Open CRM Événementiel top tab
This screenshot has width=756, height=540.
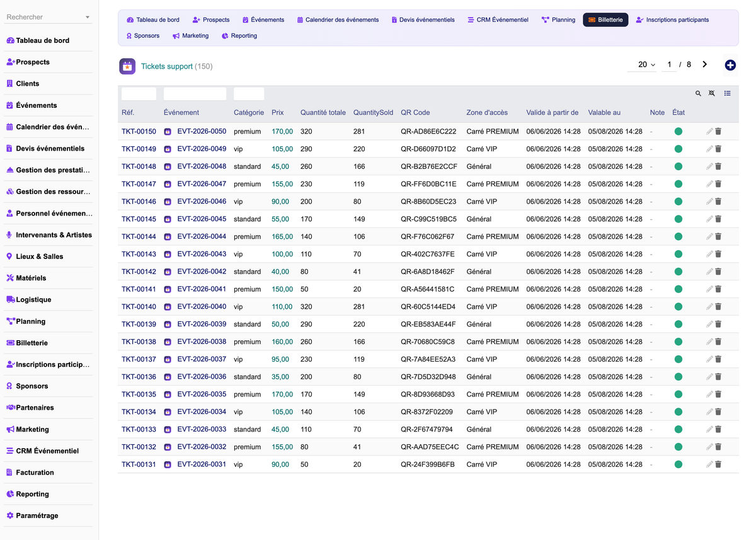[498, 20]
